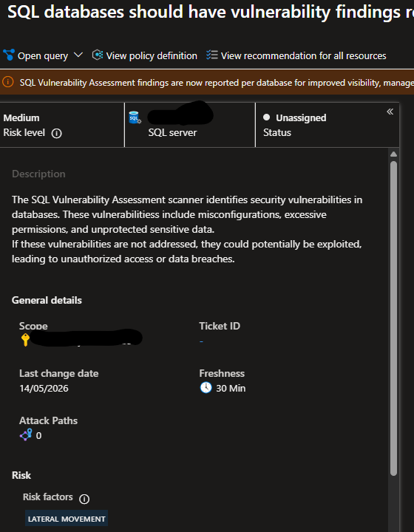Click the recommendation checklist icon
The width and height of the screenshot is (414, 532).
(212, 55)
